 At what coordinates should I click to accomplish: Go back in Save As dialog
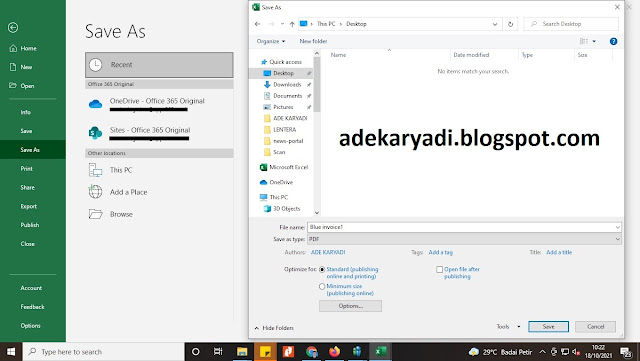tap(258, 24)
